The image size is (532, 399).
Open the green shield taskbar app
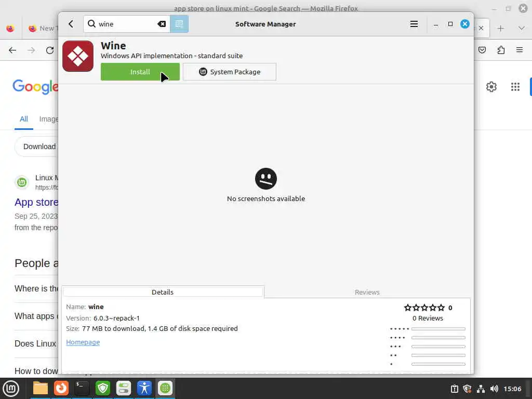click(x=103, y=388)
